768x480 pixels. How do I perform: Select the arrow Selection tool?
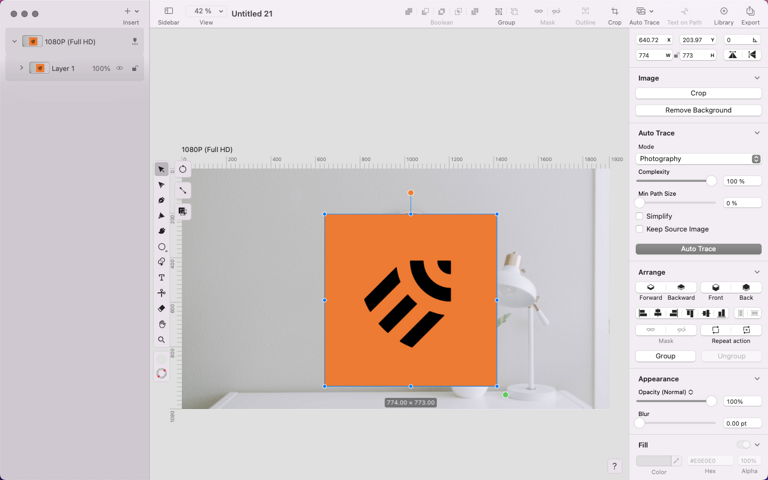[161, 169]
